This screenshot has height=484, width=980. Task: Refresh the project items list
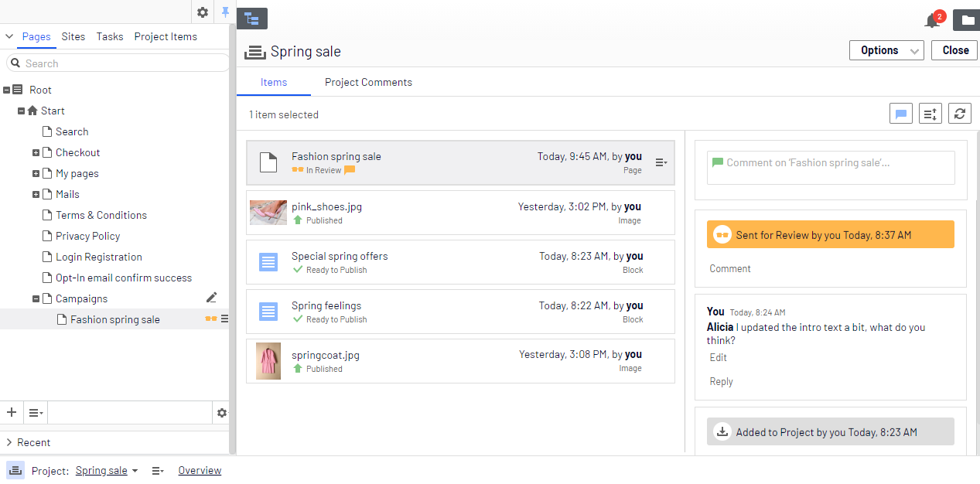[x=960, y=114]
